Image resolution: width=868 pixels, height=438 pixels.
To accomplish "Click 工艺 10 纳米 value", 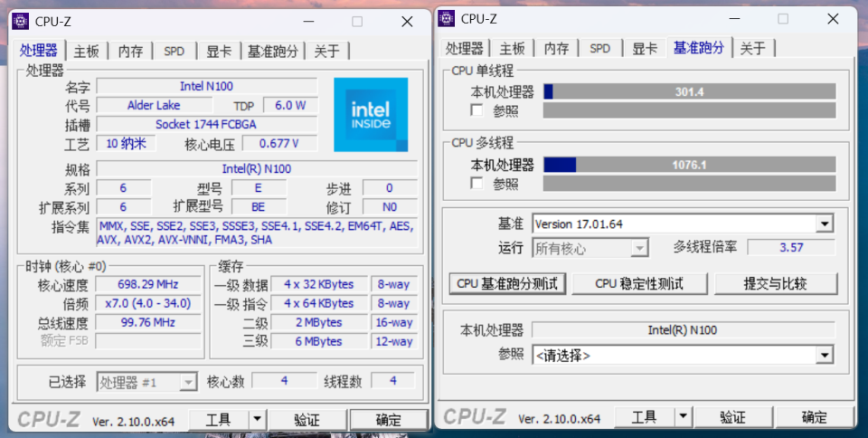I will click(127, 143).
